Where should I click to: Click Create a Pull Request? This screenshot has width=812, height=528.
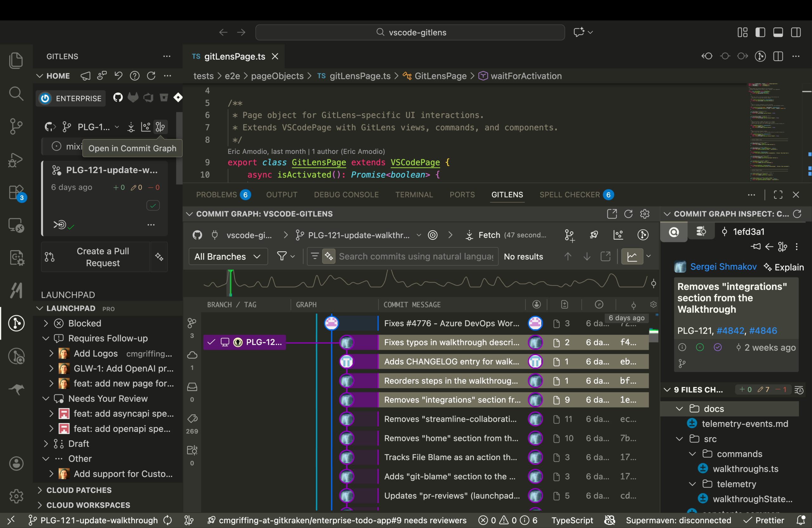[103, 257]
